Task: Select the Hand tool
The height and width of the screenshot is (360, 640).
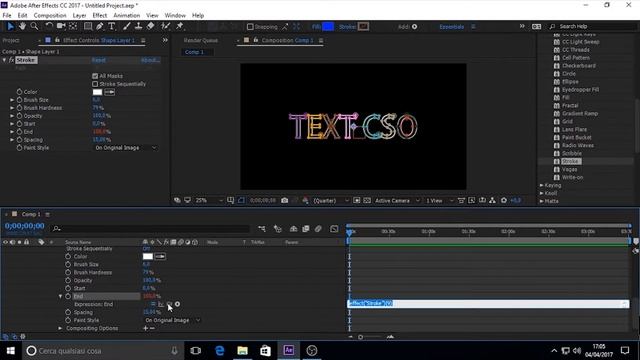Action: click(22, 27)
